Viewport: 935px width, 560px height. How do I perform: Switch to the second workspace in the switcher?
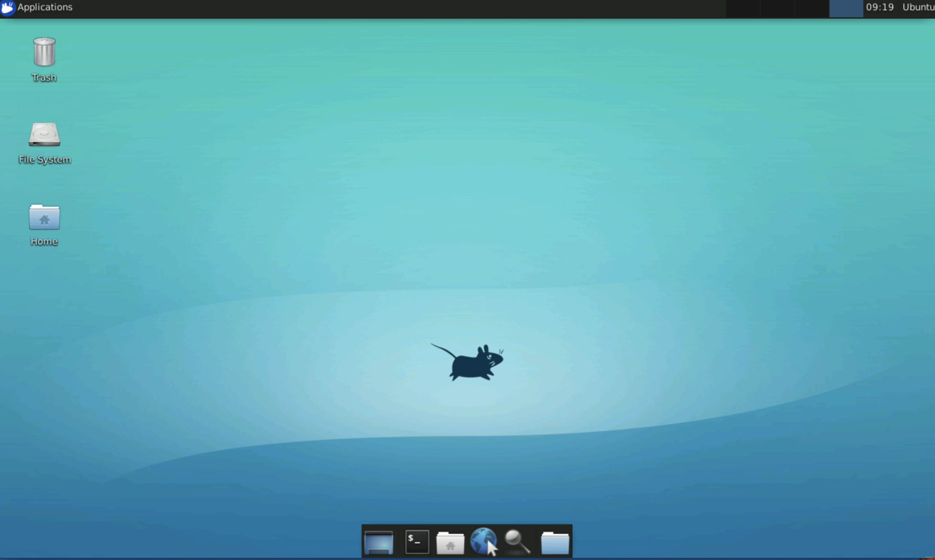(x=777, y=8)
